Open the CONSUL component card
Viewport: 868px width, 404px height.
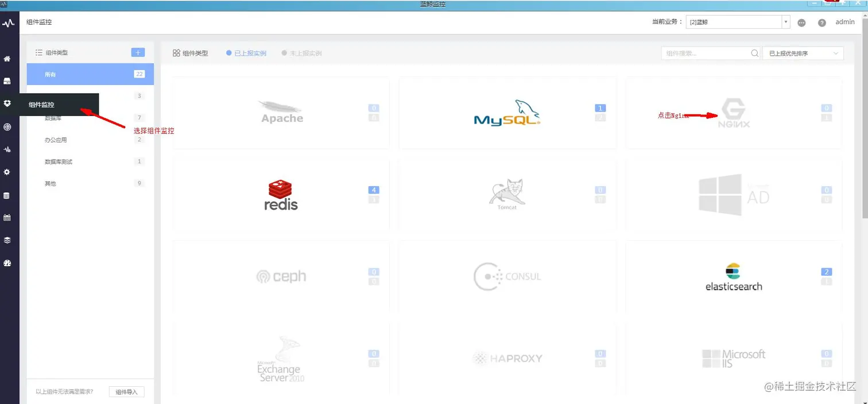[x=507, y=276]
